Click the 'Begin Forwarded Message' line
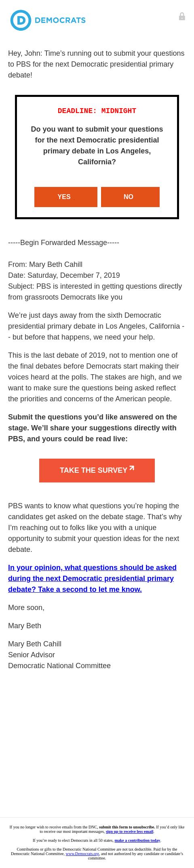194x868 pixels. click(63, 243)
